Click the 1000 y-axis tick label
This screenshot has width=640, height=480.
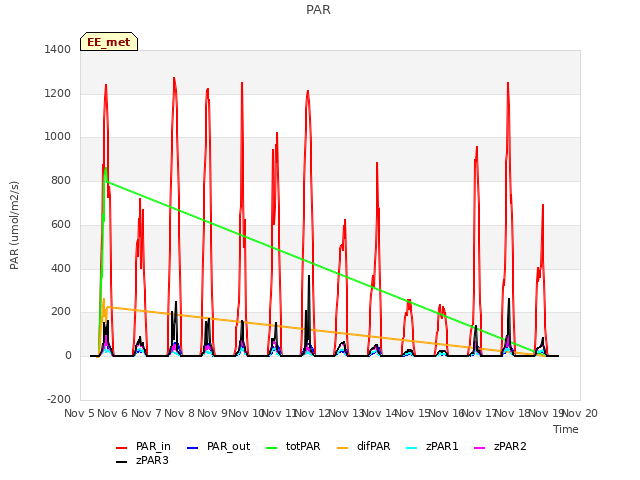coord(58,137)
